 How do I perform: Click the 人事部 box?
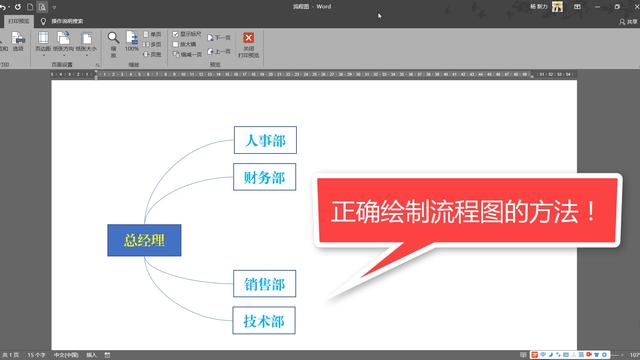click(265, 140)
